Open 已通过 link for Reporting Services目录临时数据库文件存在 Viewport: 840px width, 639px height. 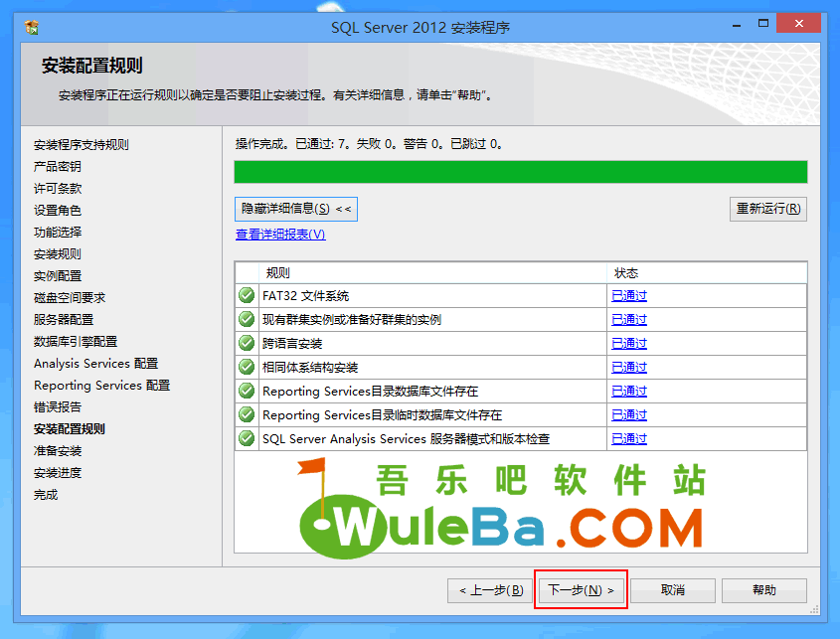[629, 415]
